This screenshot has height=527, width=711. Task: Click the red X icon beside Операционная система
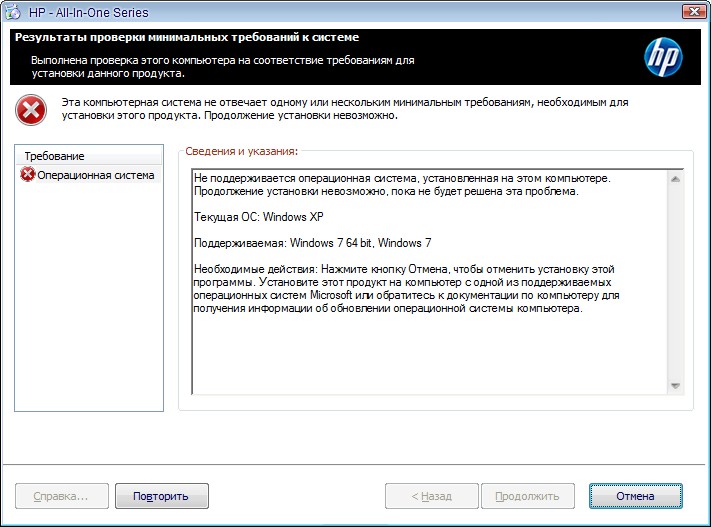coord(28,175)
